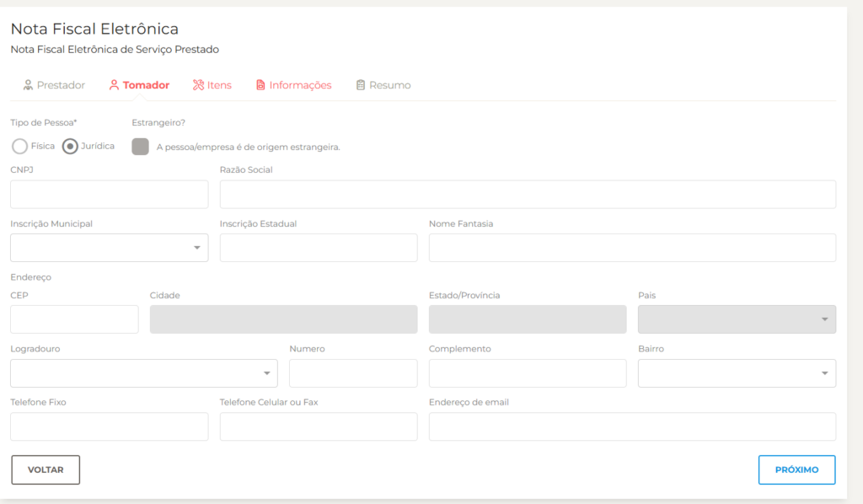The image size is (863, 504).
Task: Click the Resumo tab clipboard icon
Action: [361, 85]
